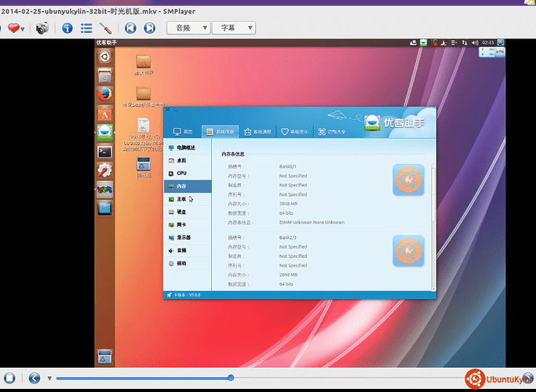The width and height of the screenshot is (536, 392).
Task: Click the Bank0/1 value text
Action: click(287, 167)
